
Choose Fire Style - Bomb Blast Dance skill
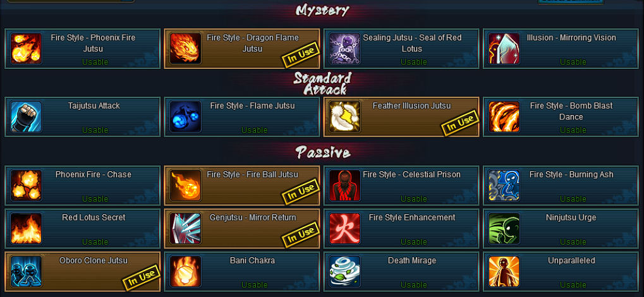[x=560, y=117]
